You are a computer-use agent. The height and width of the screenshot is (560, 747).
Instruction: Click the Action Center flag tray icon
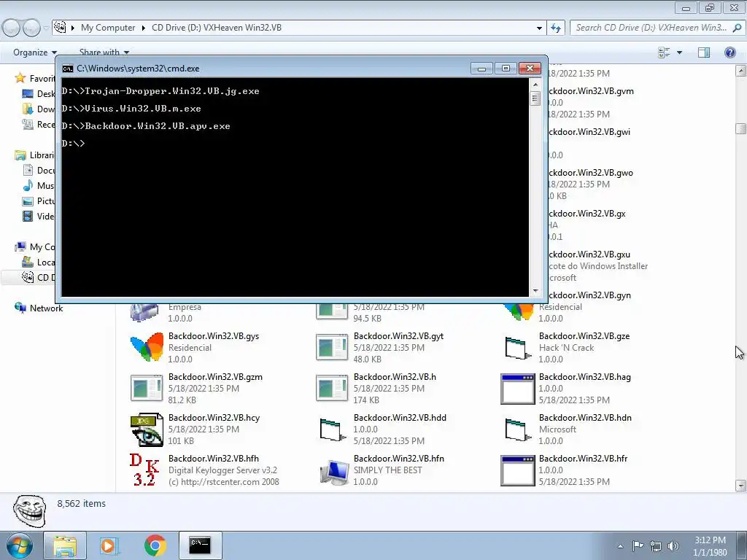638,545
